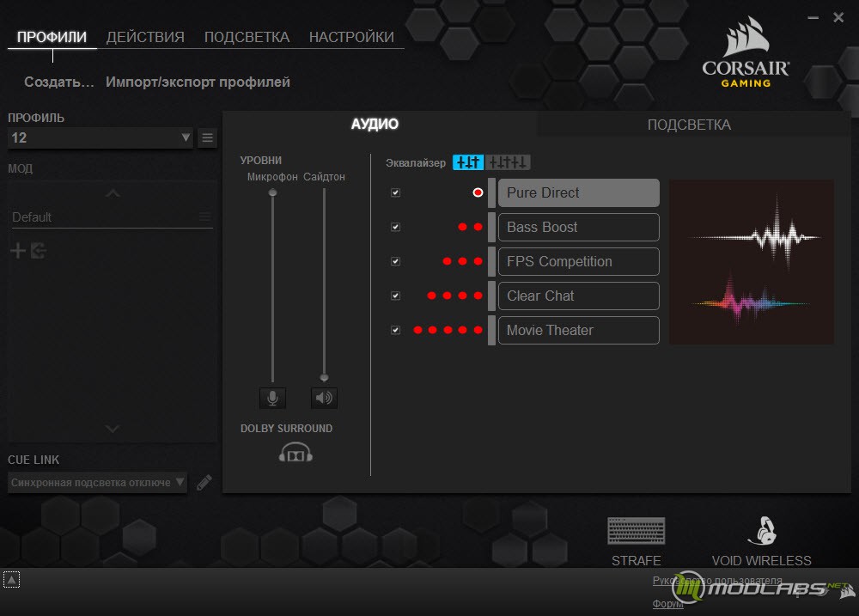Select the advanced equalizer mode icon
Viewport: 859px width, 616px height.
click(508, 162)
